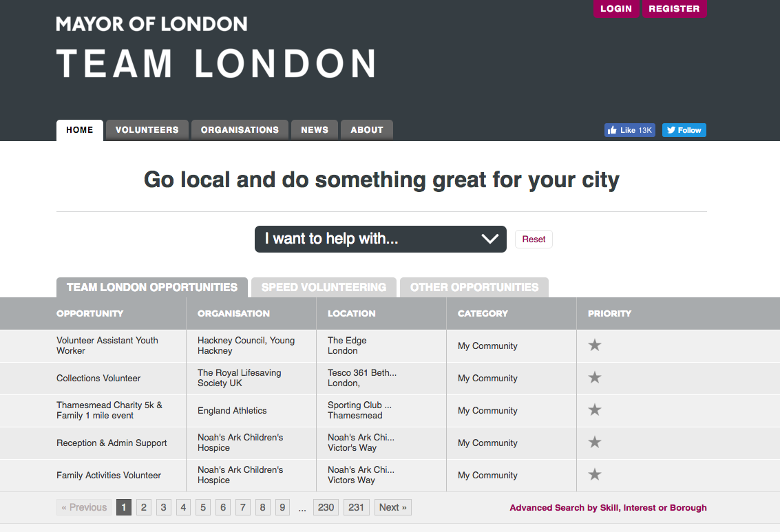The image size is (780, 532).
Task: Go to pagination page 8
Action: [263, 507]
